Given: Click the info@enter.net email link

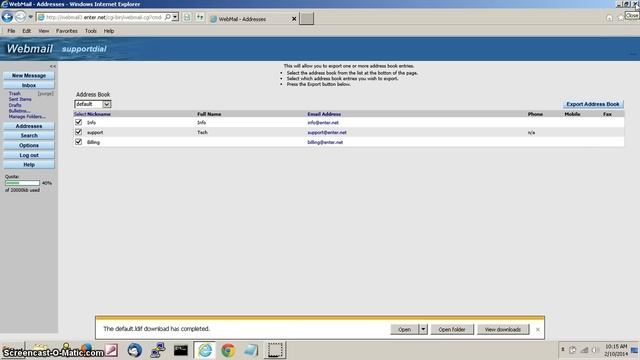Looking at the screenshot, I should [323, 122].
